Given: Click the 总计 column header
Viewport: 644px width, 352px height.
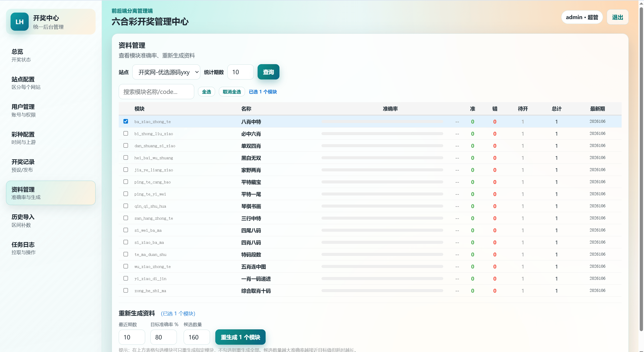Looking at the screenshot, I should pos(556,109).
